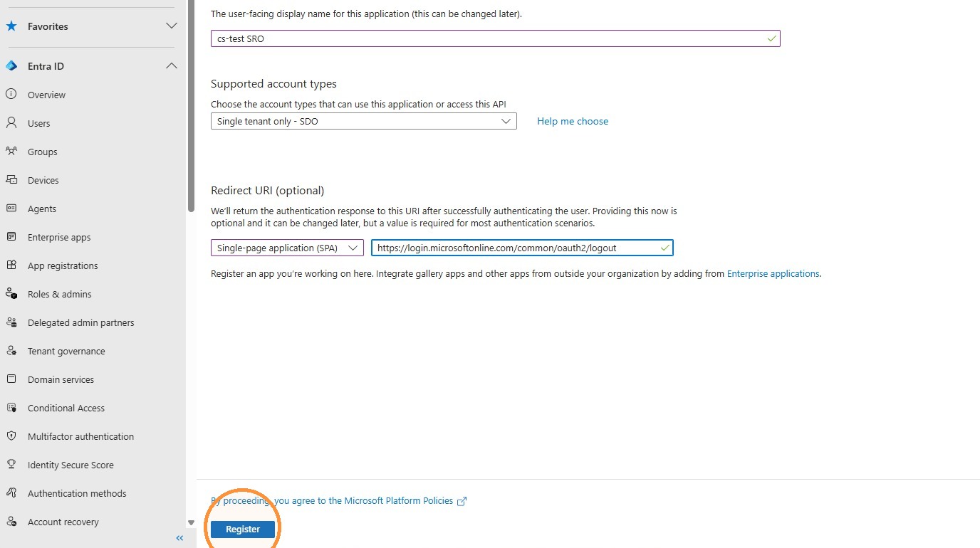
Task: Collapse the Entra ID section
Action: point(172,66)
